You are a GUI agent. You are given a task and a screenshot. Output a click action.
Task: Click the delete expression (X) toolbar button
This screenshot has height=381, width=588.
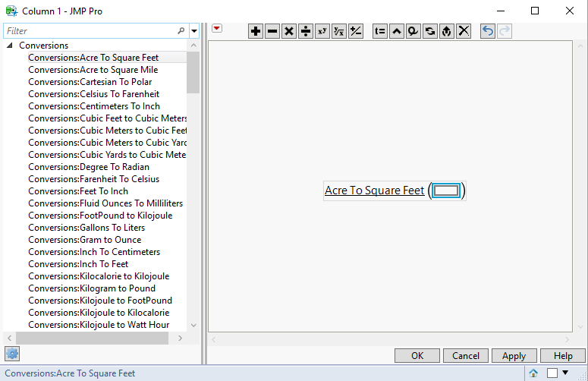point(464,31)
